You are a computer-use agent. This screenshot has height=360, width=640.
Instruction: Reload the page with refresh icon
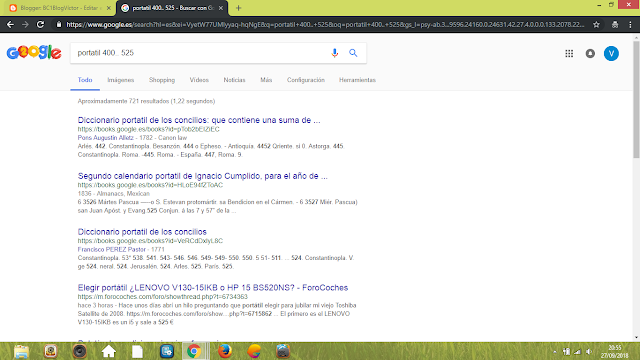pyautogui.click(x=40, y=24)
